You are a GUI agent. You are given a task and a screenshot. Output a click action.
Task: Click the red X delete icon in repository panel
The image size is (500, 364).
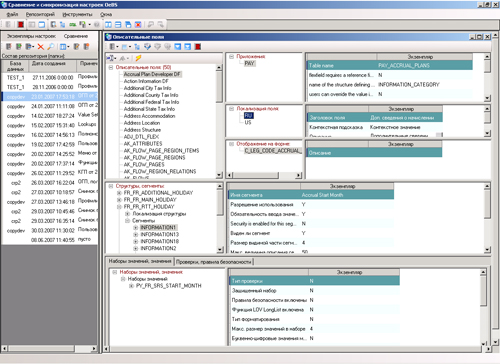pyautogui.click(x=41, y=47)
